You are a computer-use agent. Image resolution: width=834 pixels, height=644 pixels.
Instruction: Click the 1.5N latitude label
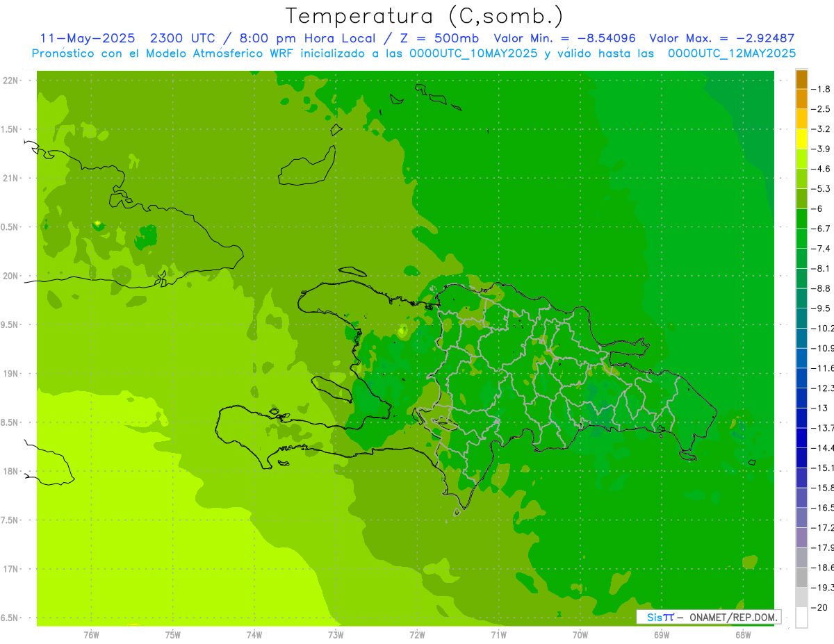(x=10, y=129)
